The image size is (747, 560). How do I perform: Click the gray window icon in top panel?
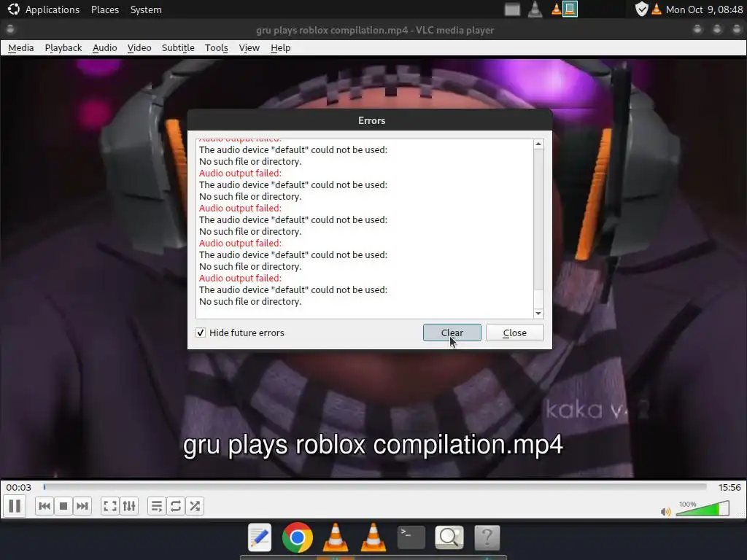(512, 9)
